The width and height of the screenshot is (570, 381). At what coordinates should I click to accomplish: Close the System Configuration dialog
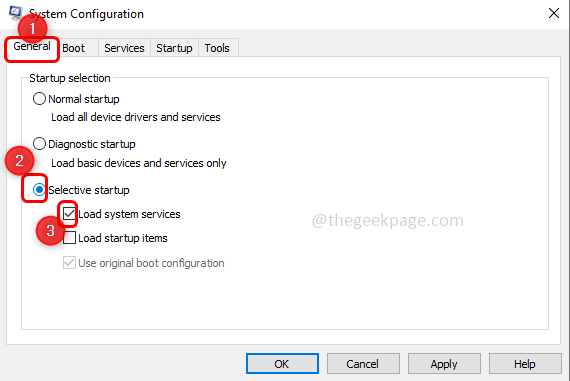click(554, 13)
